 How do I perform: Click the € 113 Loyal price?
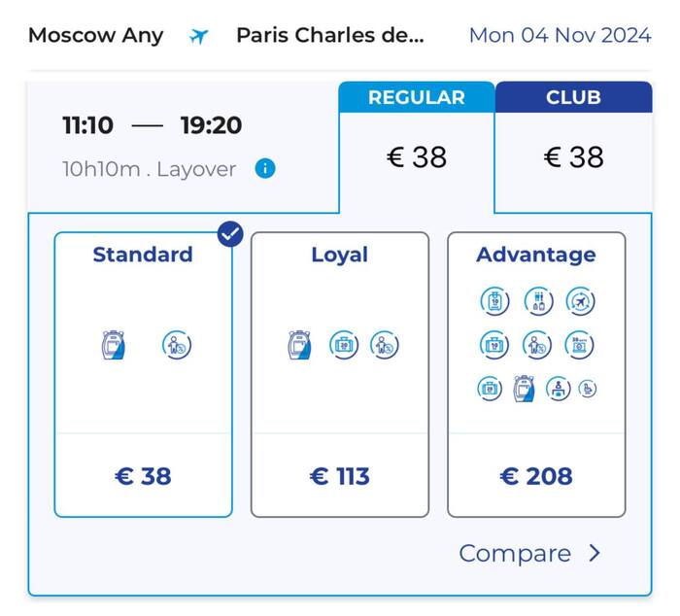pyautogui.click(x=340, y=476)
